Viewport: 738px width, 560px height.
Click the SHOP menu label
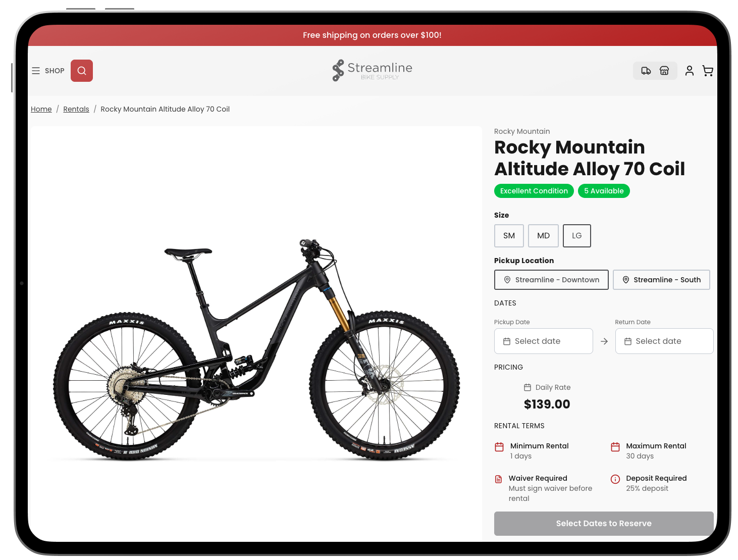click(55, 71)
